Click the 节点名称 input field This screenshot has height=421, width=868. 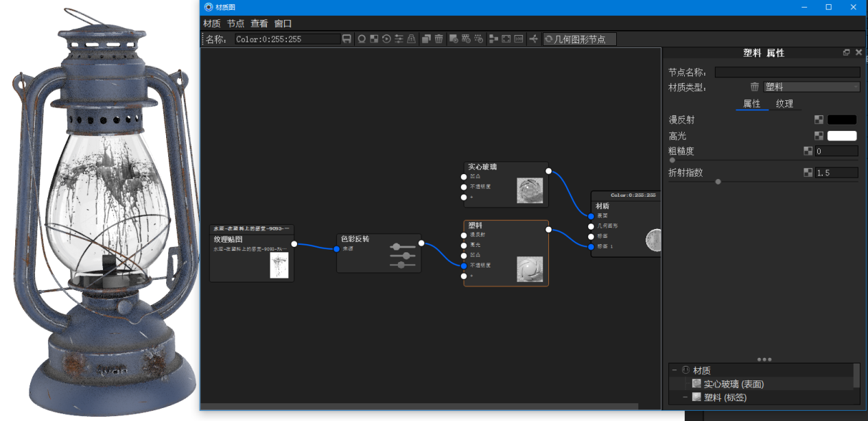[787, 72]
